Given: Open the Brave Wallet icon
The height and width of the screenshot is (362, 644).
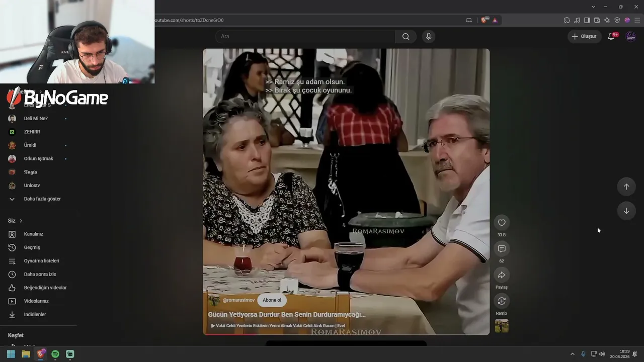Looking at the screenshot, I should pyautogui.click(x=597, y=20).
